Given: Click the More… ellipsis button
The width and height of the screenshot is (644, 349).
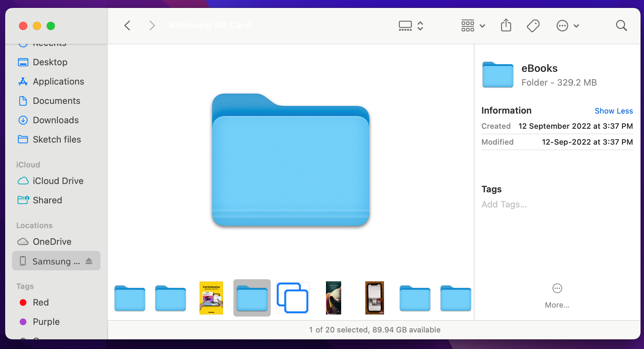Looking at the screenshot, I should [x=557, y=296].
